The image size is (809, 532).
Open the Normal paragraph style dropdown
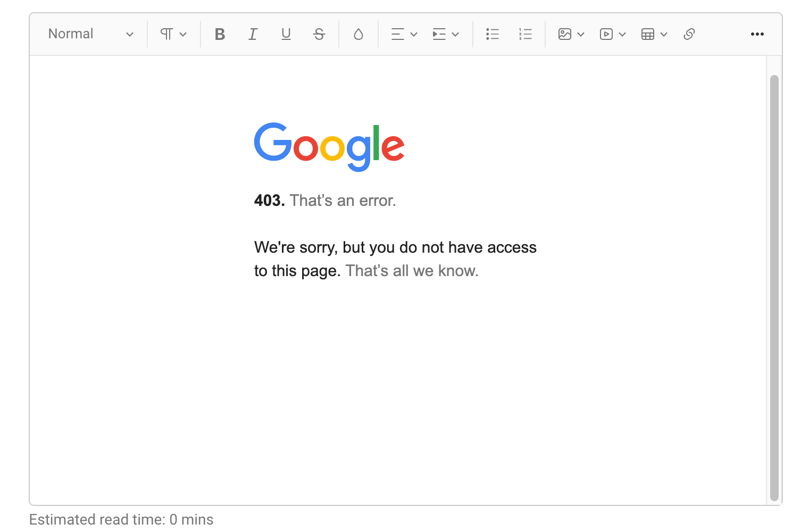pyautogui.click(x=90, y=34)
